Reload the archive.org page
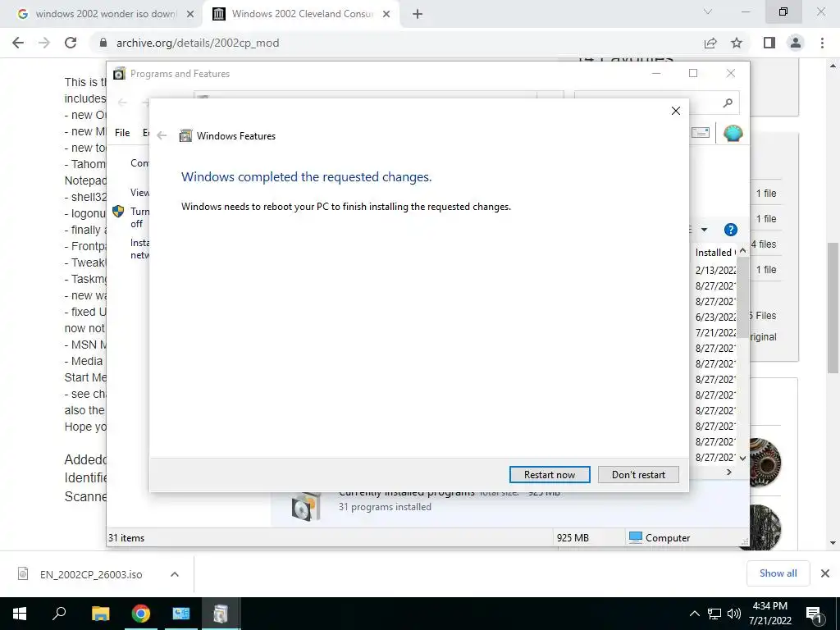840x630 pixels. pyautogui.click(x=71, y=43)
